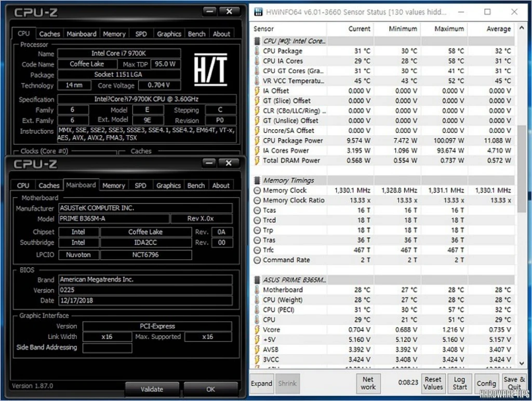Viewport: 532px width, 401px height.
Task: Click the Validate button in CPU-Z
Action: (x=152, y=389)
